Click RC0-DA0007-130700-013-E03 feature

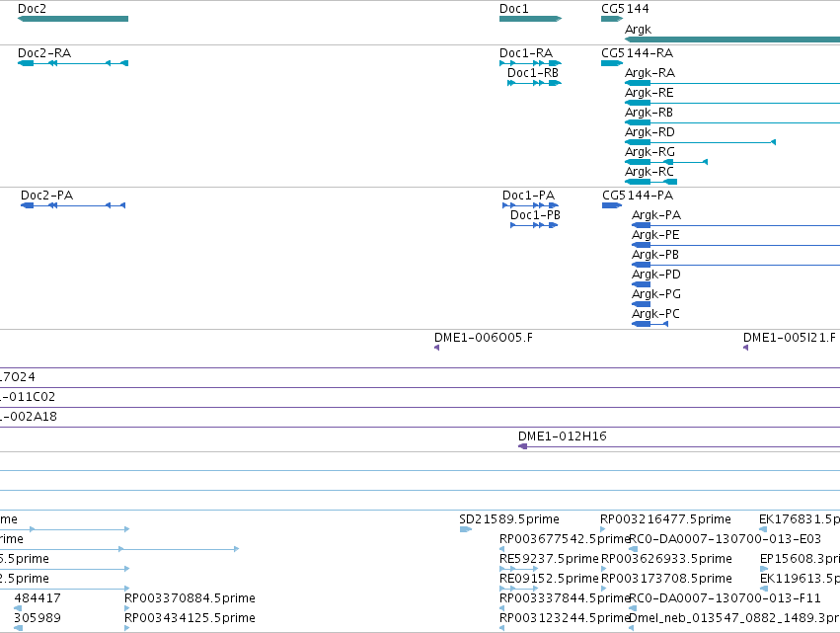pyautogui.click(x=634, y=549)
